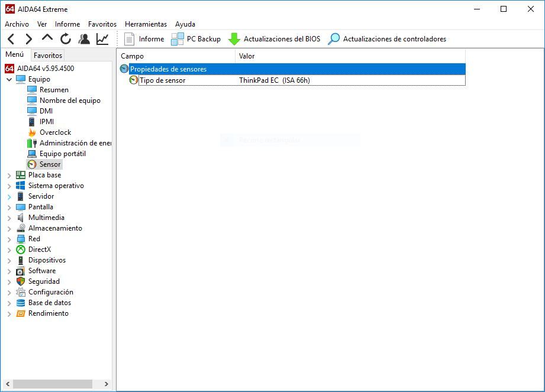The height and width of the screenshot is (392, 545).
Task: Click Actualizaciones del BIOS label
Action: point(282,39)
